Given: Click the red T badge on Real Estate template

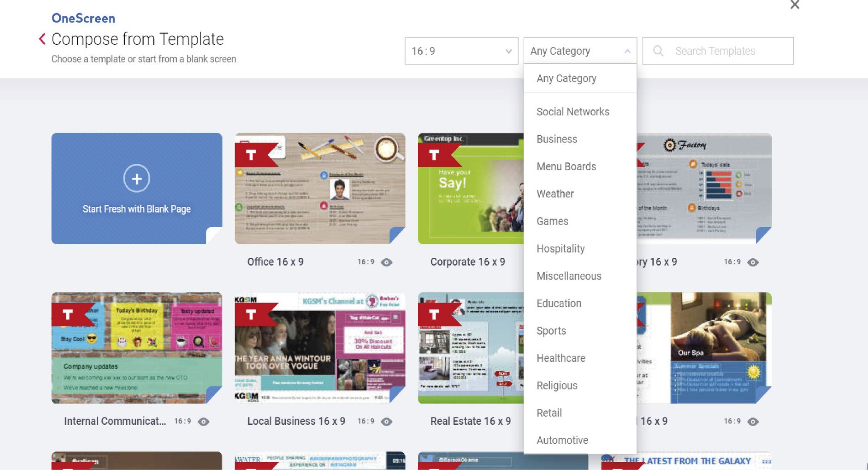Looking at the screenshot, I should tap(434, 314).
